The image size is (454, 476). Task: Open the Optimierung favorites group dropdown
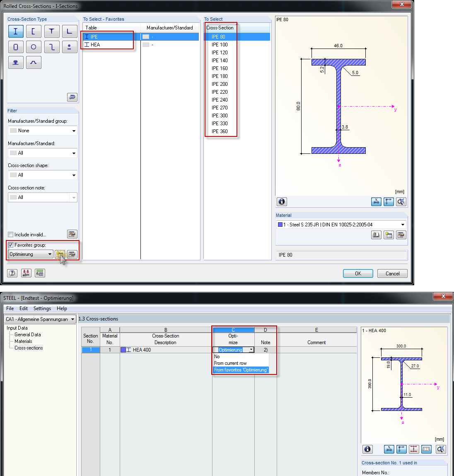tap(31, 254)
